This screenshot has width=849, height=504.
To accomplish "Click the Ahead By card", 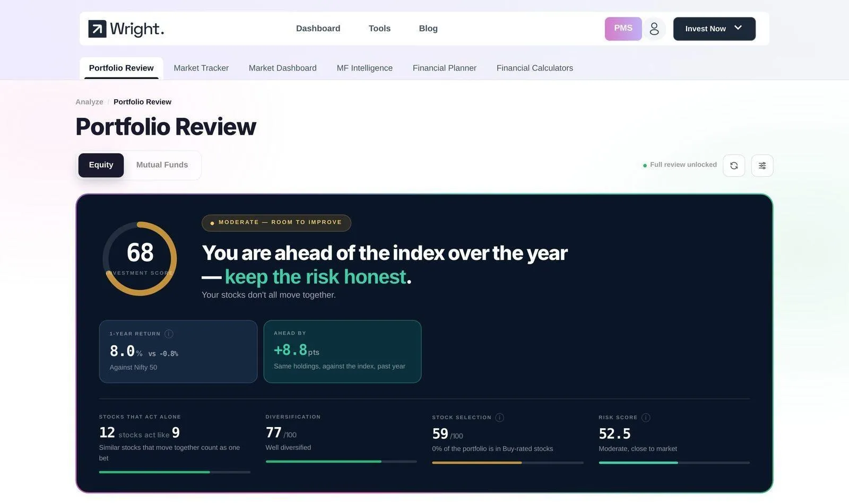I will (x=342, y=352).
